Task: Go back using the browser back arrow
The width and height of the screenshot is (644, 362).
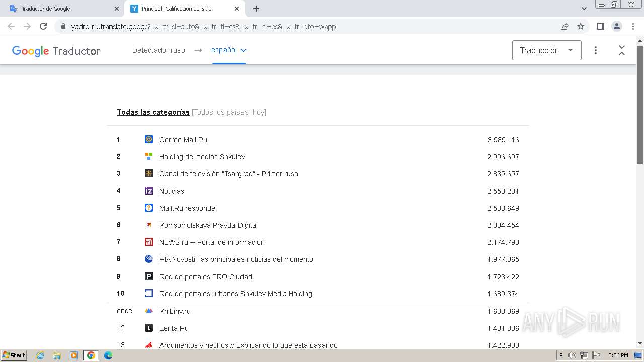Action: tap(11, 26)
